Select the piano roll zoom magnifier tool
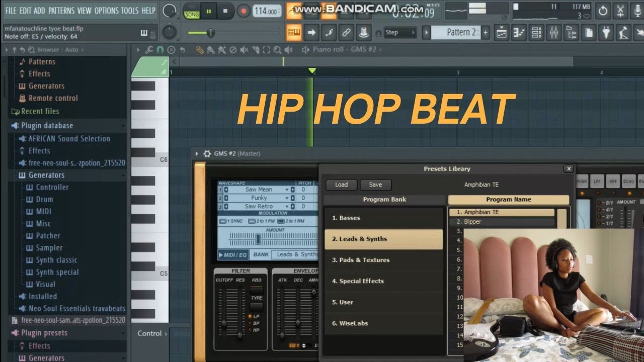644x362 pixels. pyautogui.click(x=277, y=49)
